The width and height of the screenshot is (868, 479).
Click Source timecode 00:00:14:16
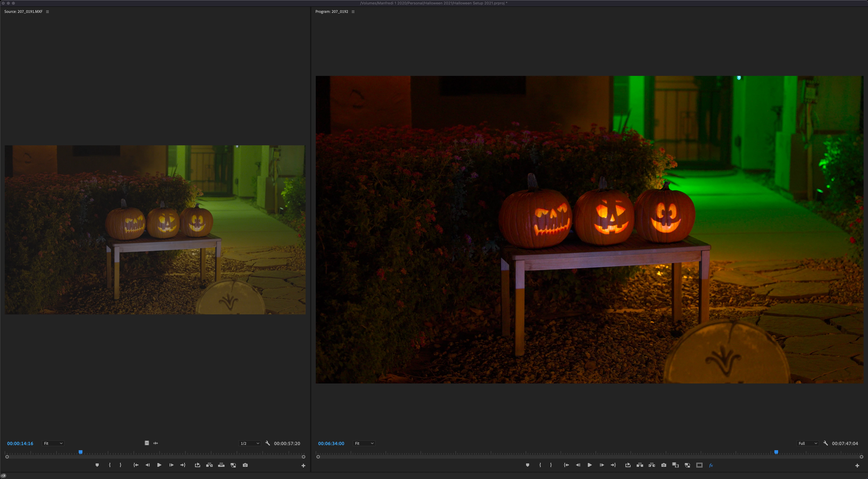pyautogui.click(x=20, y=443)
